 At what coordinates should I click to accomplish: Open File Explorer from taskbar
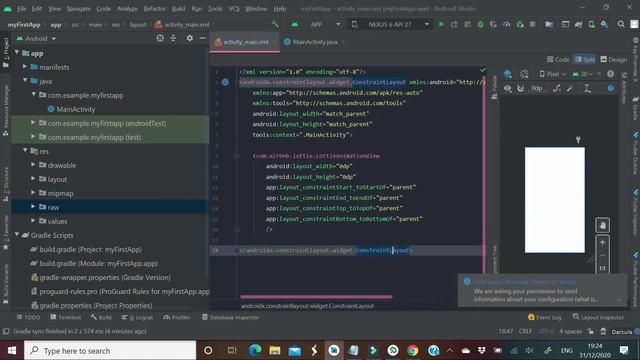275,350
